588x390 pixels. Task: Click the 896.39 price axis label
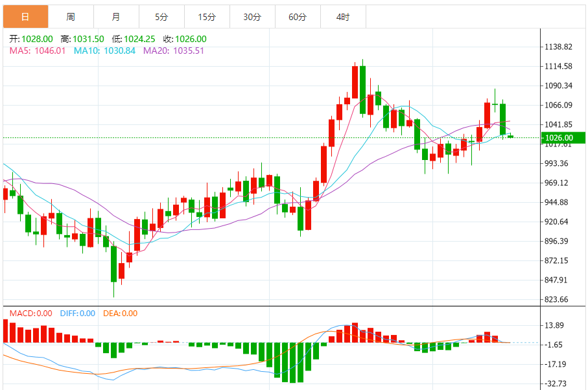coord(556,241)
